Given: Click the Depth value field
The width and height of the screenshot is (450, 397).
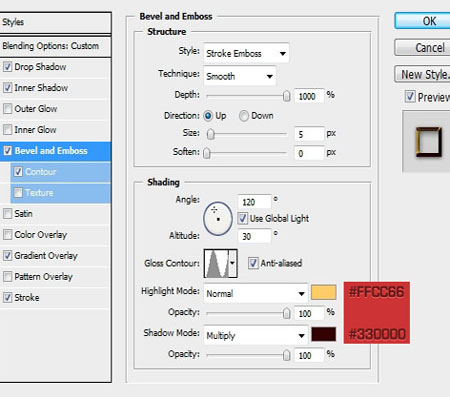Looking at the screenshot, I should (x=309, y=96).
